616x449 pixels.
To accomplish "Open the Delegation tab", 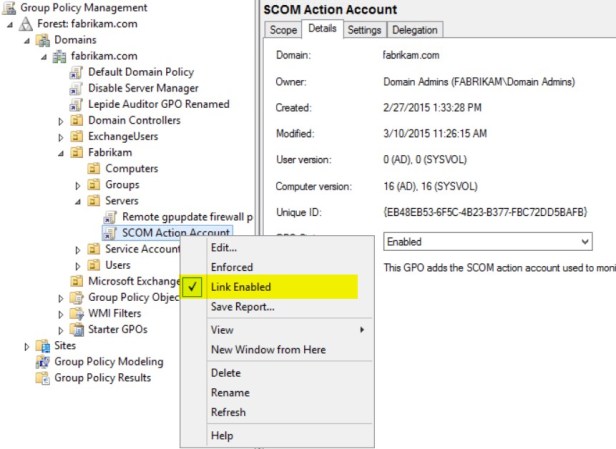I will (x=414, y=30).
